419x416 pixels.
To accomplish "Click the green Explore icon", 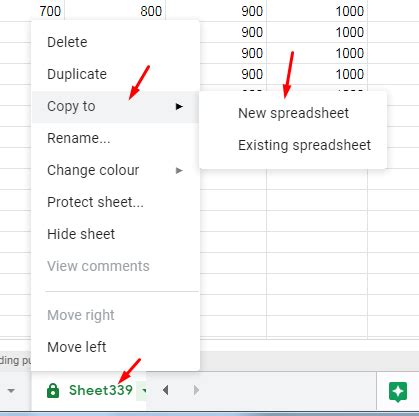I will [398, 392].
